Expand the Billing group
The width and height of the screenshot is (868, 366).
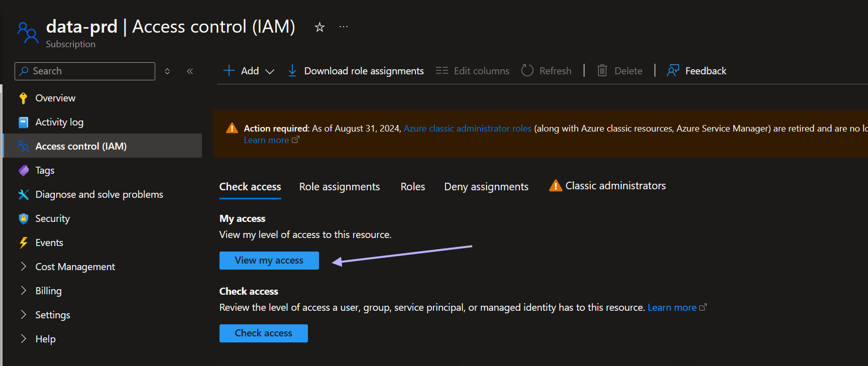[23, 291]
